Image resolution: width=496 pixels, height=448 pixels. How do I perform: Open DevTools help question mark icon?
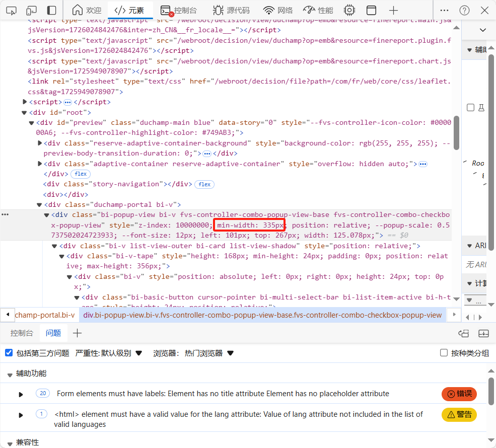(x=464, y=11)
